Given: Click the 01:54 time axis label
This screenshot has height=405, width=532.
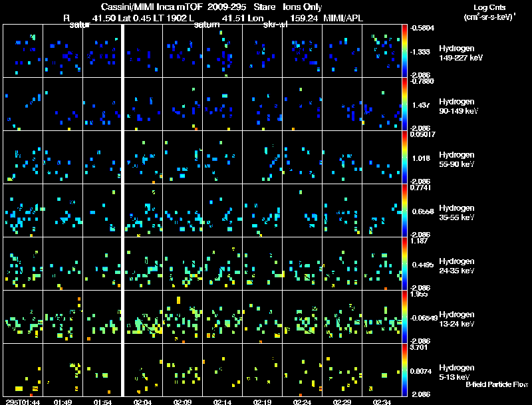Looking at the screenshot, I should 102,402.
